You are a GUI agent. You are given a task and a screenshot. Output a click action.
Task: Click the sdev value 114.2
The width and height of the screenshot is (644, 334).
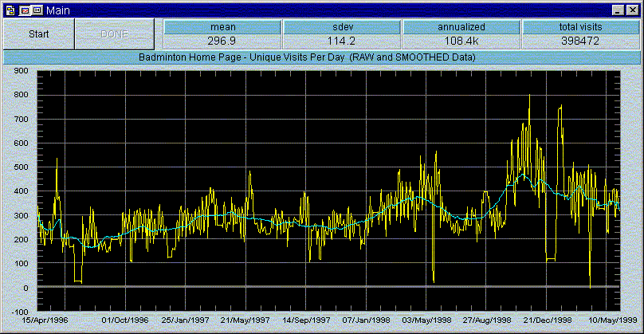point(341,41)
